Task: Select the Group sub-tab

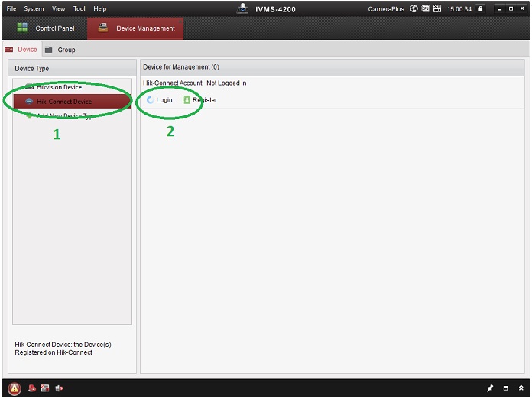Action: 60,50
